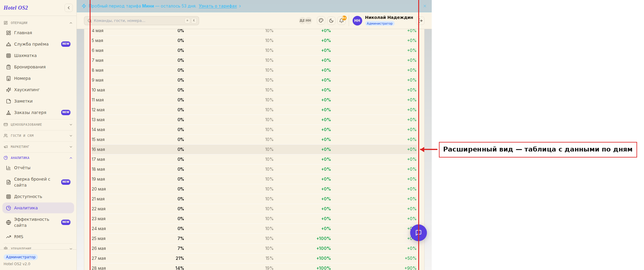The width and height of the screenshot is (644, 270).
Task: Open the notifications bell
Action: [x=341, y=21]
